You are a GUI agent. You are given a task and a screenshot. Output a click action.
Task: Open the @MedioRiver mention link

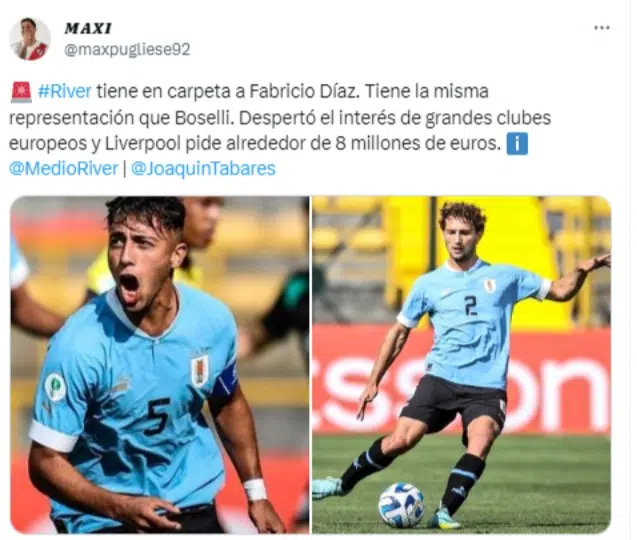pos(64,168)
